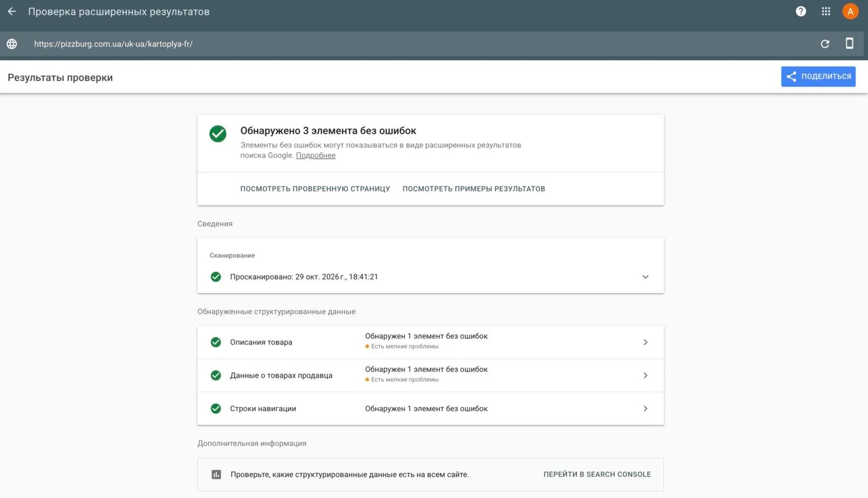Viewport: 868px width, 498px height.
Task: Open the Строки навигации row arrow
Action: pyautogui.click(x=645, y=409)
